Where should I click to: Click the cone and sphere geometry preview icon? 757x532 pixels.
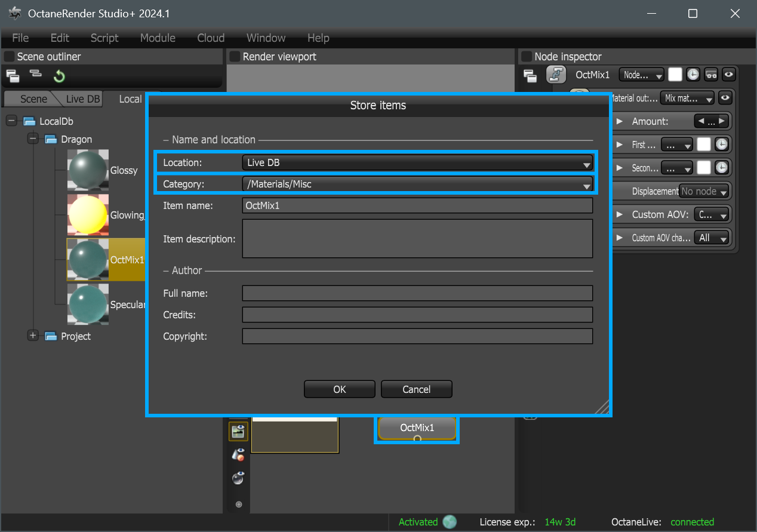(x=238, y=455)
